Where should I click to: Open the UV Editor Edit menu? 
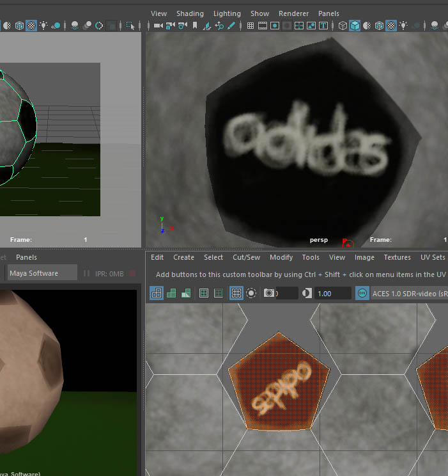[157, 257]
